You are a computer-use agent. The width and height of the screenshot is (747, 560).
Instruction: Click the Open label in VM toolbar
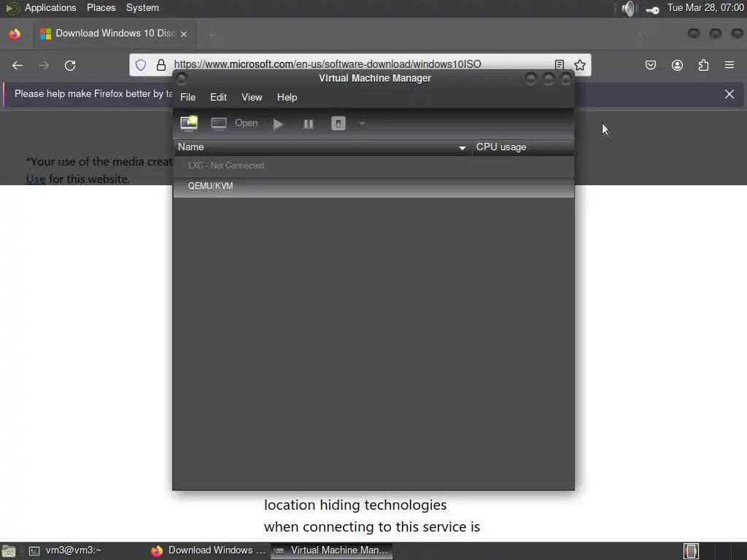246,122
